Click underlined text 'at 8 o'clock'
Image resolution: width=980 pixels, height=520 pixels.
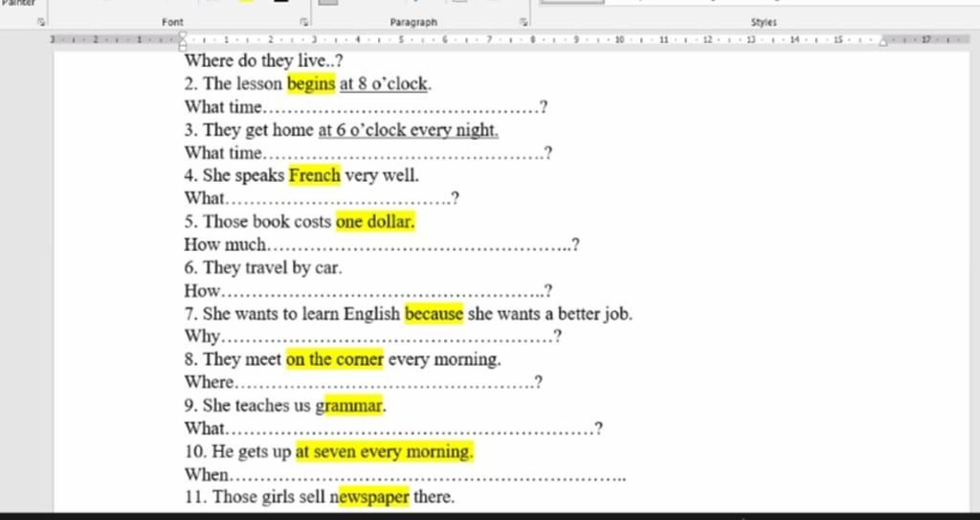(384, 84)
